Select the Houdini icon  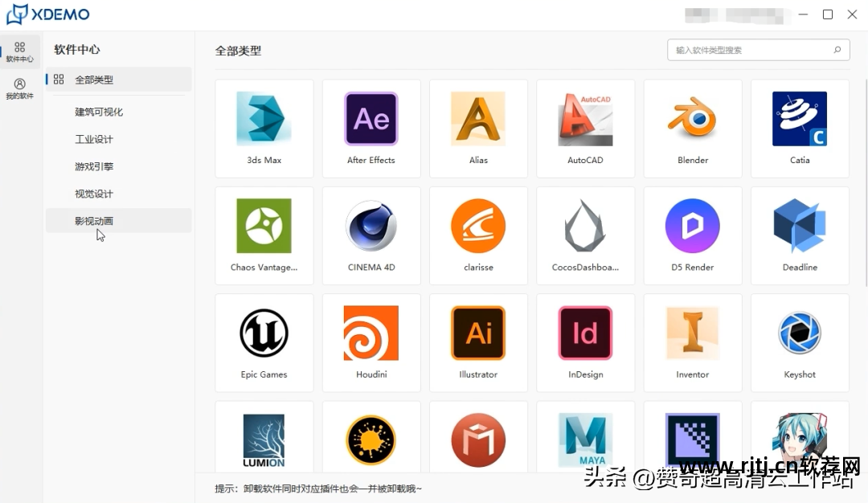point(371,333)
